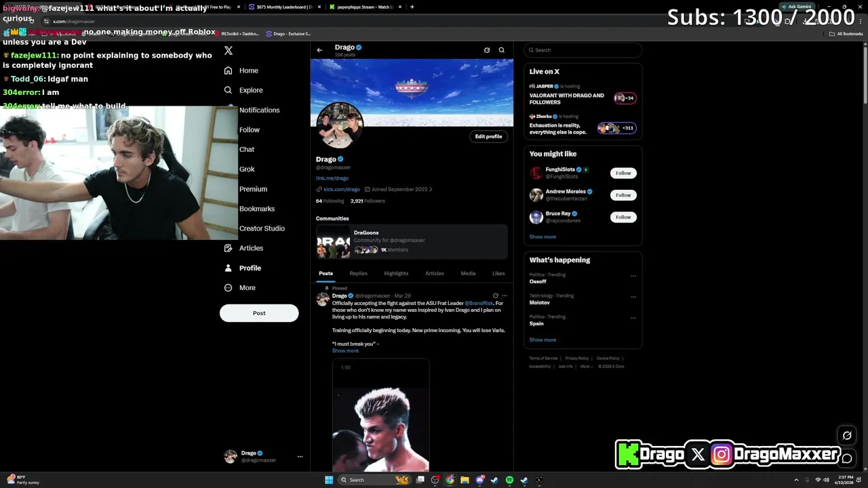Open Chrome in the taskbar

tap(450, 480)
